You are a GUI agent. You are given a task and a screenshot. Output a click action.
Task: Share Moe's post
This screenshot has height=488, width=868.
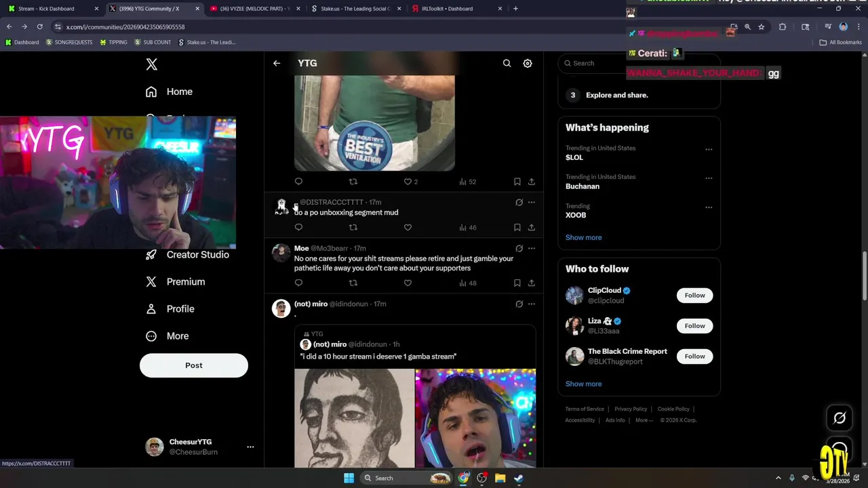coord(532,283)
